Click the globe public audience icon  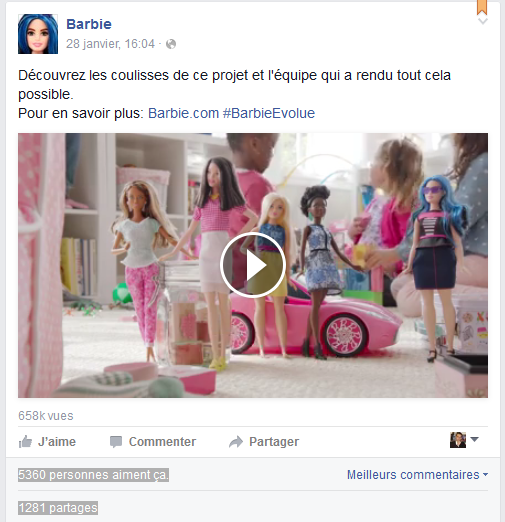171,44
